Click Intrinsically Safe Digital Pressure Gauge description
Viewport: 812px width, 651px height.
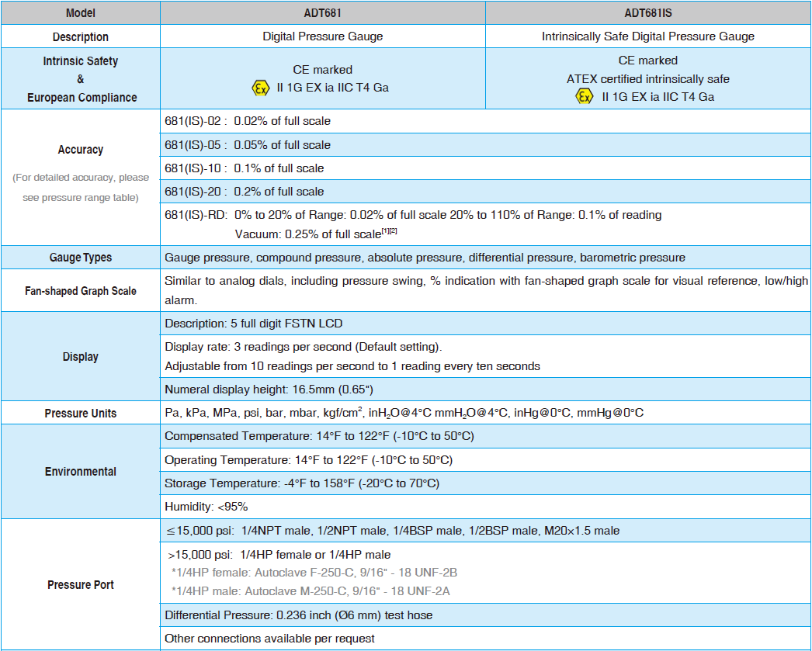point(647,36)
